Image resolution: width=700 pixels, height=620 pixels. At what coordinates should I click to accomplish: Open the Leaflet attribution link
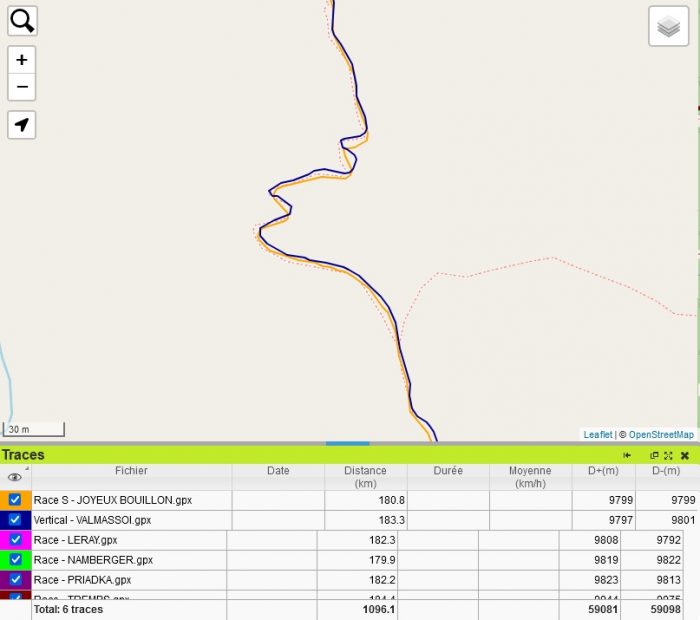click(x=597, y=435)
